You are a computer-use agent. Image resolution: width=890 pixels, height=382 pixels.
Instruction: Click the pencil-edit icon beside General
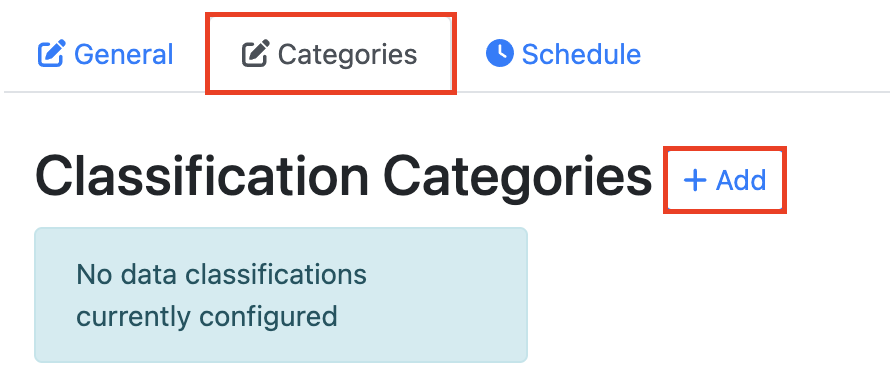(52, 53)
